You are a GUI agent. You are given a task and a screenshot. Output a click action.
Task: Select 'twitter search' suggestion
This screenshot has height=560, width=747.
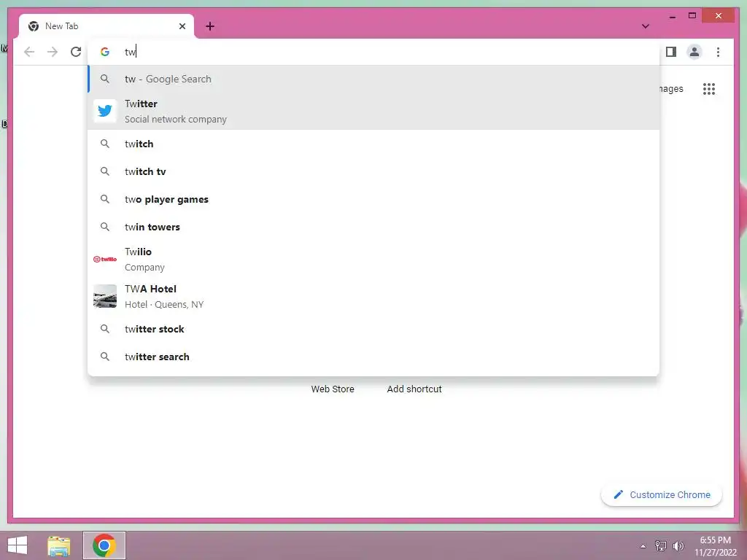[x=374, y=357]
